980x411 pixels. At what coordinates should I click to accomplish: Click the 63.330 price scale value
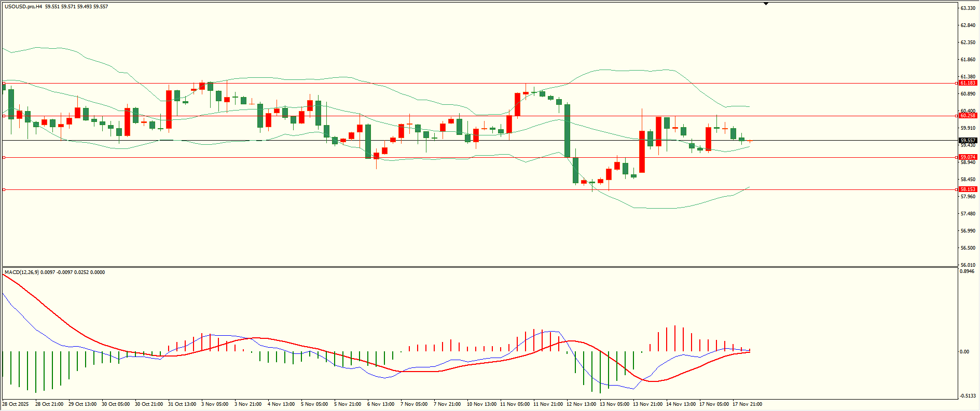(968, 8)
